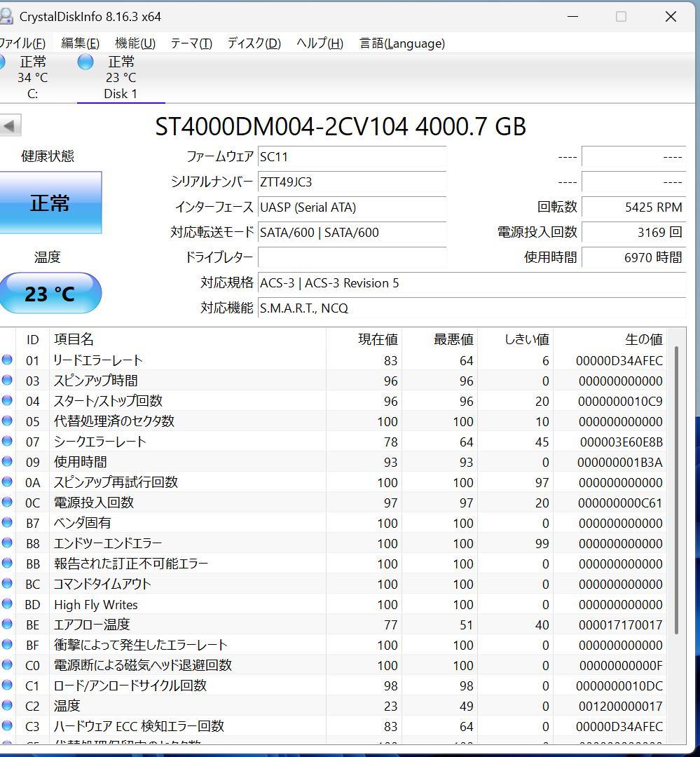Click status orb for ベンダ固有 row
700x757 pixels.
pyautogui.click(x=7, y=522)
